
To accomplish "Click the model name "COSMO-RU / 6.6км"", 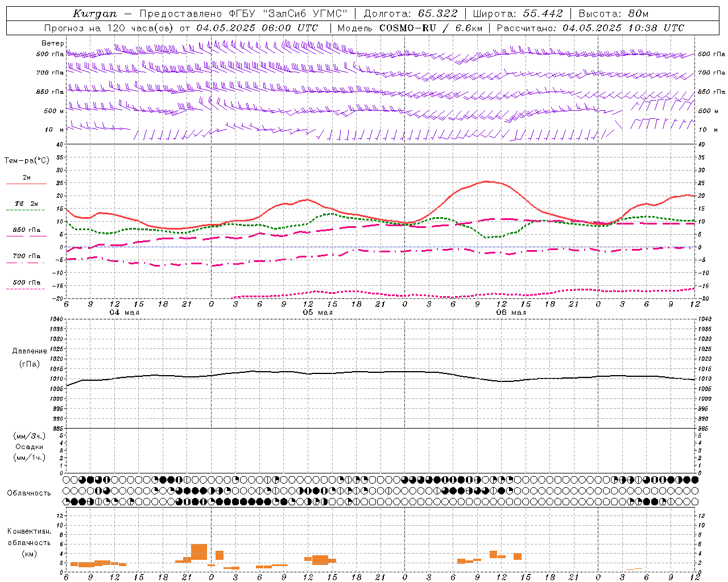I will click(x=431, y=28).
